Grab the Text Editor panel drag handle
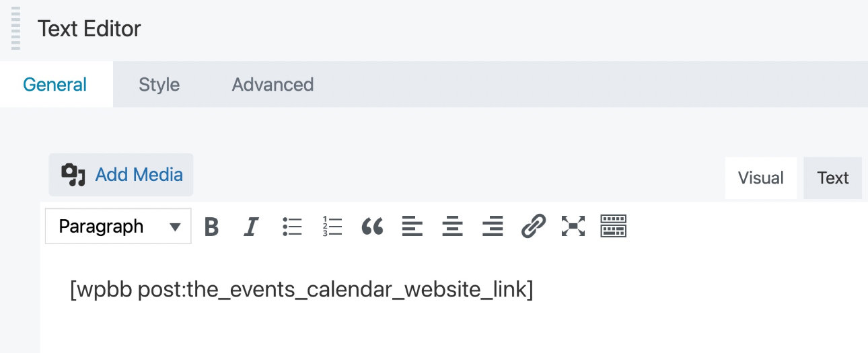 (15, 28)
